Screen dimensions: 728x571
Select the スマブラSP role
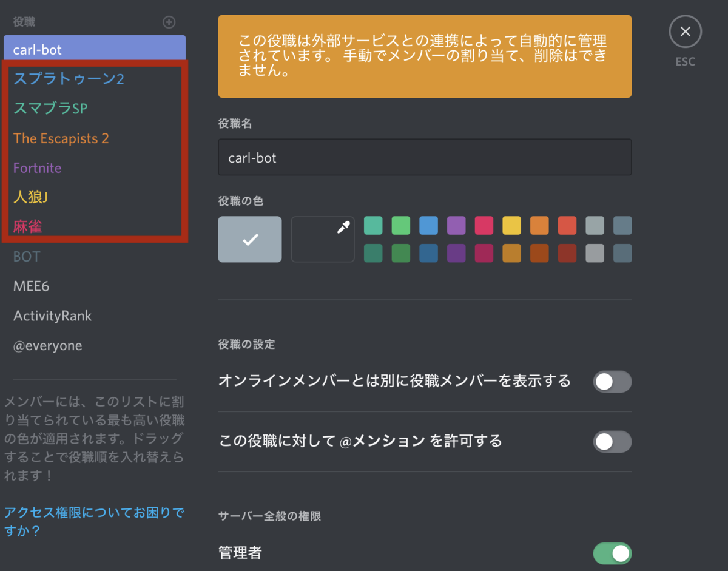(x=50, y=109)
